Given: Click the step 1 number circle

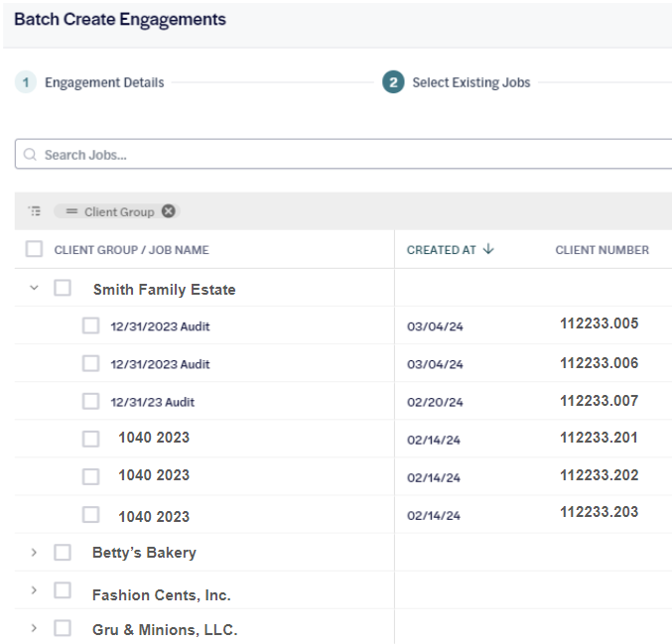Looking at the screenshot, I should tap(26, 82).
